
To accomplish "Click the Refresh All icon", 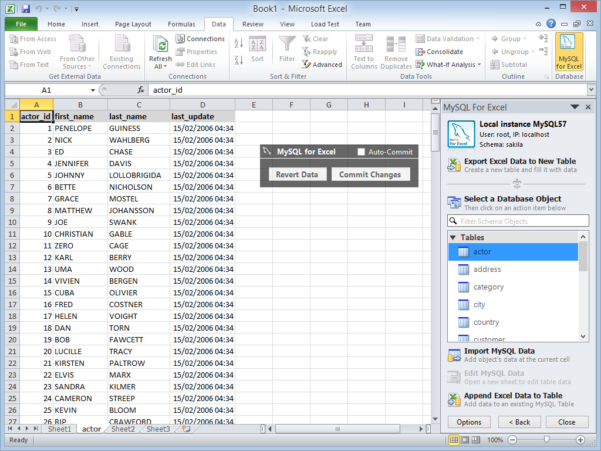I will (160, 50).
